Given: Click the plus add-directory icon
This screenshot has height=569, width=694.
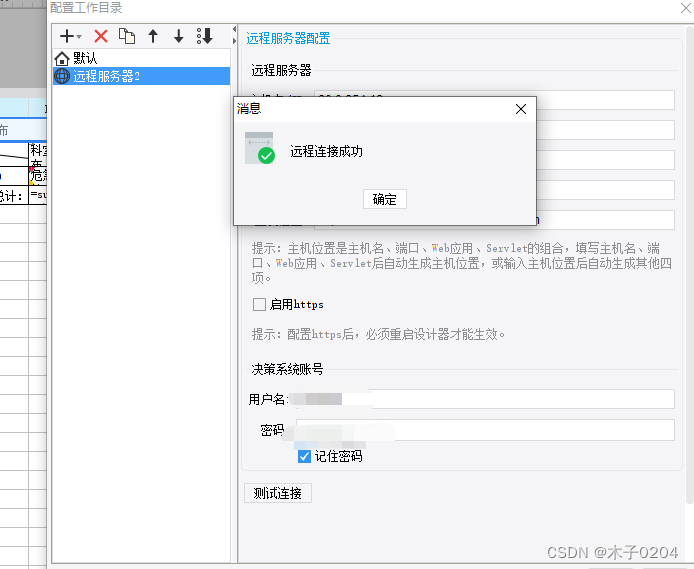Looking at the screenshot, I should coord(67,36).
